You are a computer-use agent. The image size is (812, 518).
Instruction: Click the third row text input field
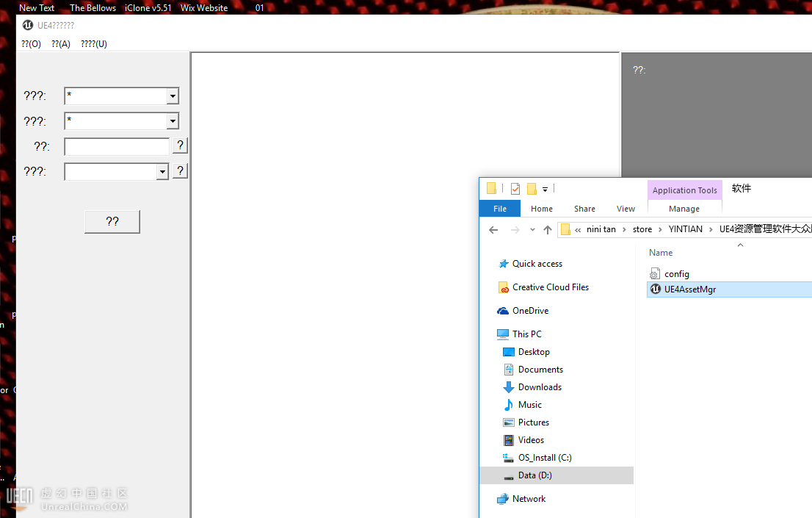[x=117, y=147]
